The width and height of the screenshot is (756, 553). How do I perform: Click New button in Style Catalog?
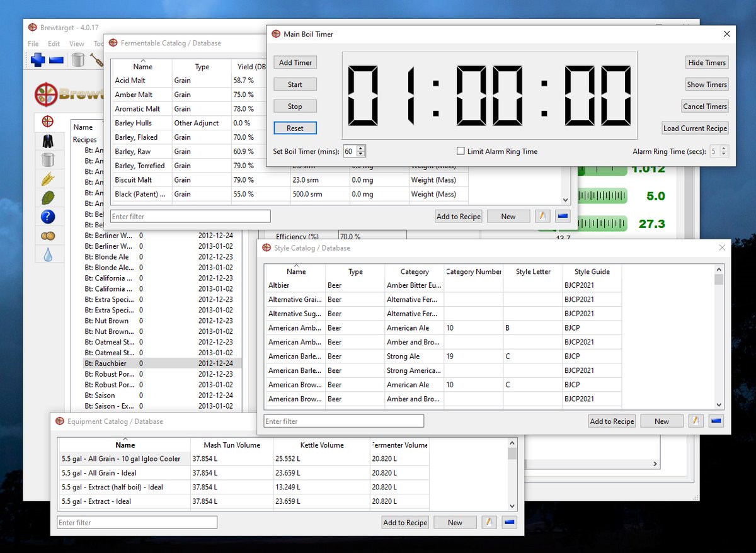point(661,421)
